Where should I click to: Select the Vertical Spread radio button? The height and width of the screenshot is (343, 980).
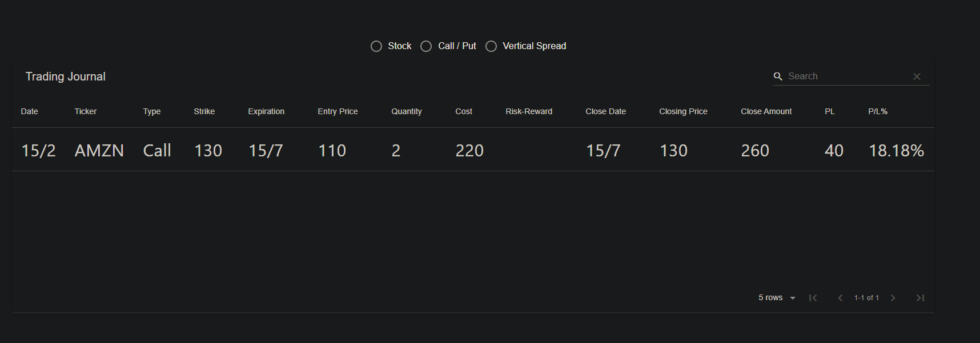[x=491, y=46]
